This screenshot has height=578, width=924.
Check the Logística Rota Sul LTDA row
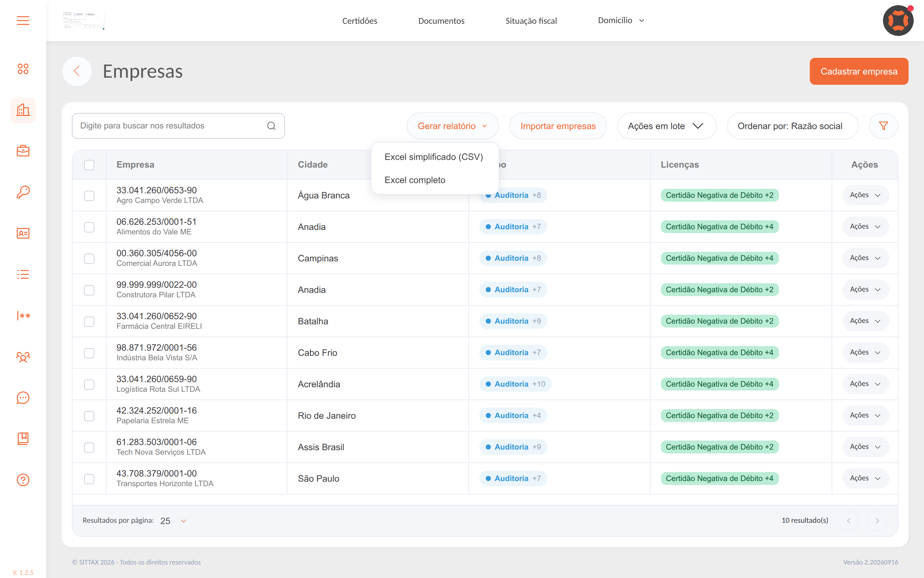tap(89, 385)
